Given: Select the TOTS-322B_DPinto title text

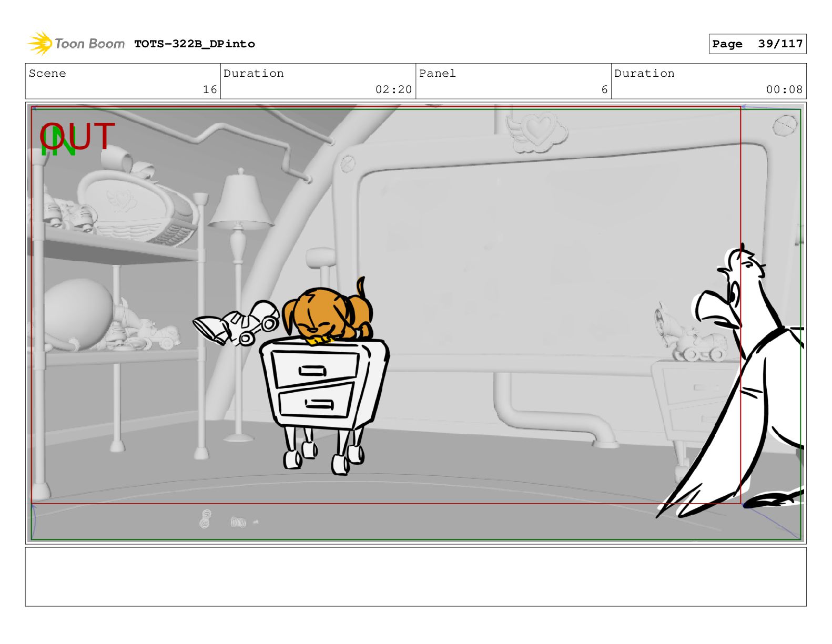Looking at the screenshot, I should click(x=195, y=44).
